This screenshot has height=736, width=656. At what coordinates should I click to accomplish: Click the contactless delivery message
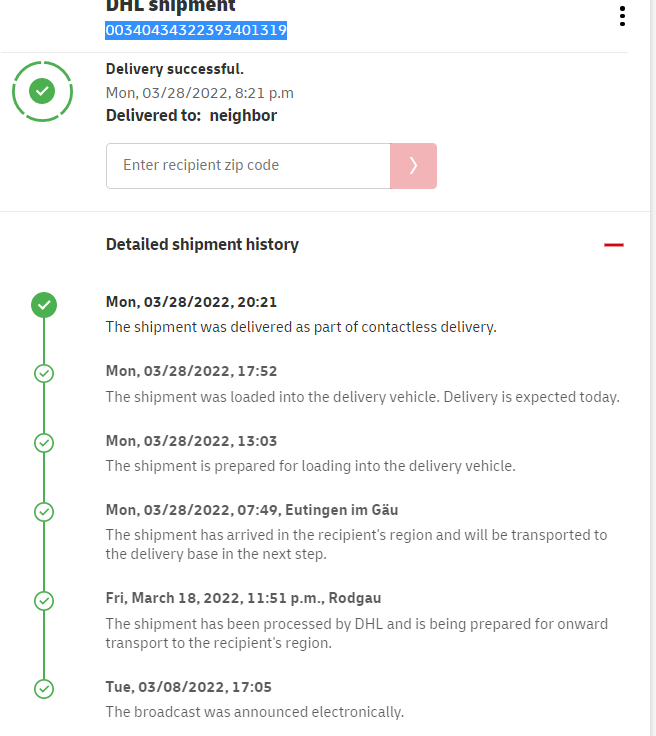[x=301, y=327]
